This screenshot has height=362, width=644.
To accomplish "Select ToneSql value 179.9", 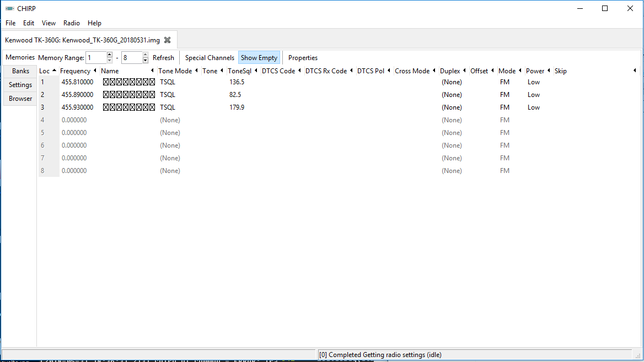I will (237, 107).
